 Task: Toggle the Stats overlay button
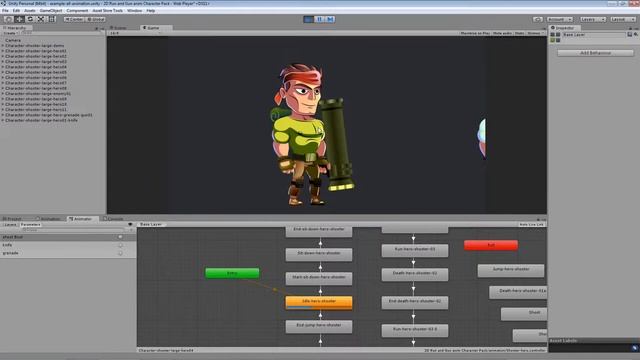click(519, 33)
